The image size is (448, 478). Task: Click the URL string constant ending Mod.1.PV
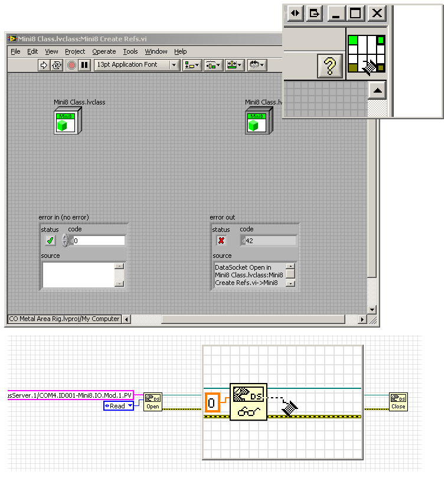[70, 395]
